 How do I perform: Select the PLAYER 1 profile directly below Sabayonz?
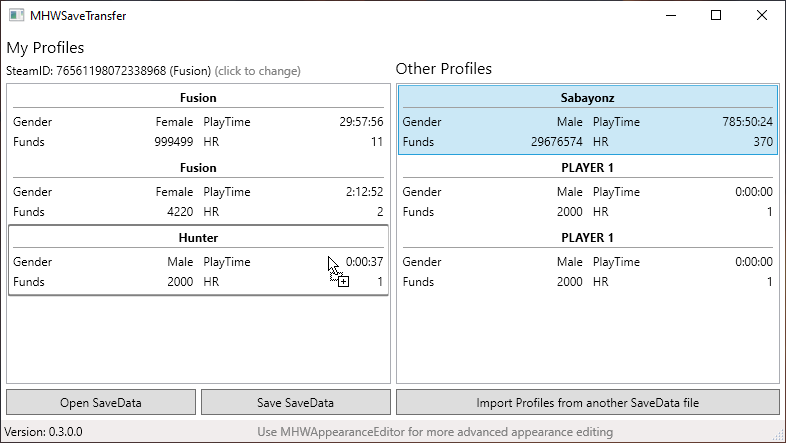(x=587, y=190)
